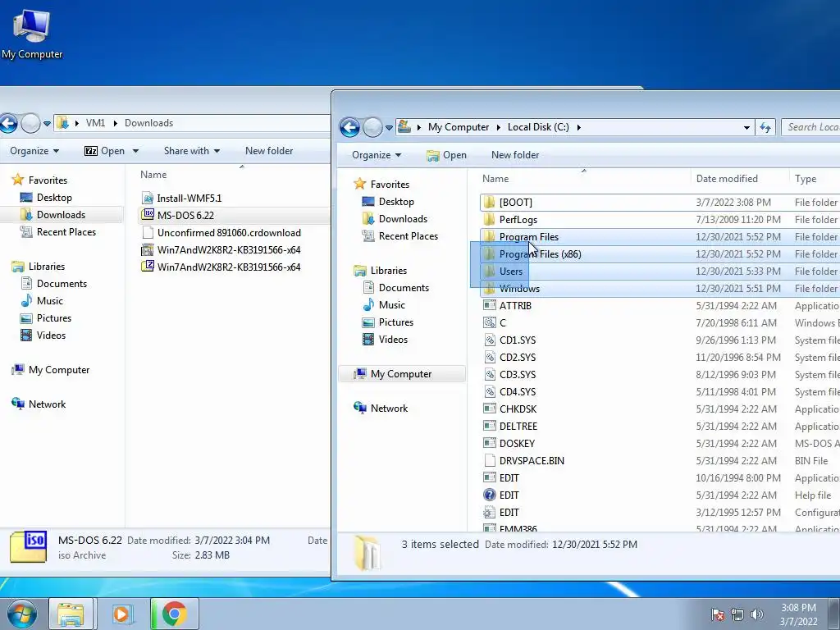Viewport: 840px width, 630px height.
Task: Open My Computer desktop icon
Action: [x=32, y=33]
